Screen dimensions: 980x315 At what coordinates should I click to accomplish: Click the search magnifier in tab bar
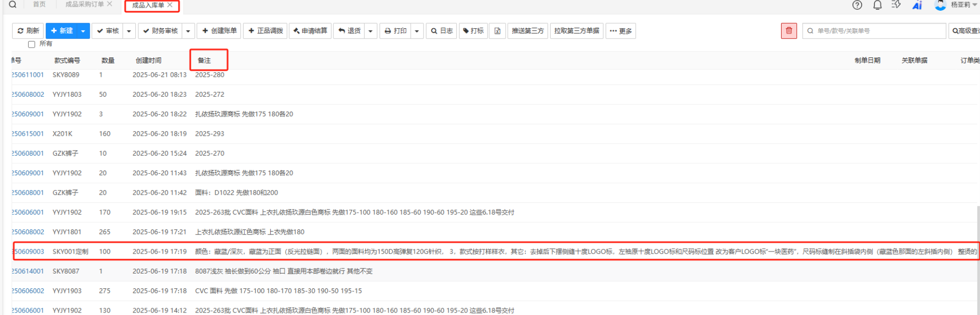tap(13, 5)
